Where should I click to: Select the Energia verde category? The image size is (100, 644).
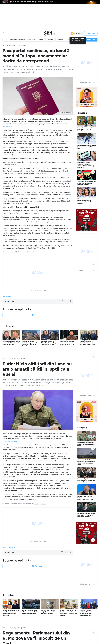31,40
